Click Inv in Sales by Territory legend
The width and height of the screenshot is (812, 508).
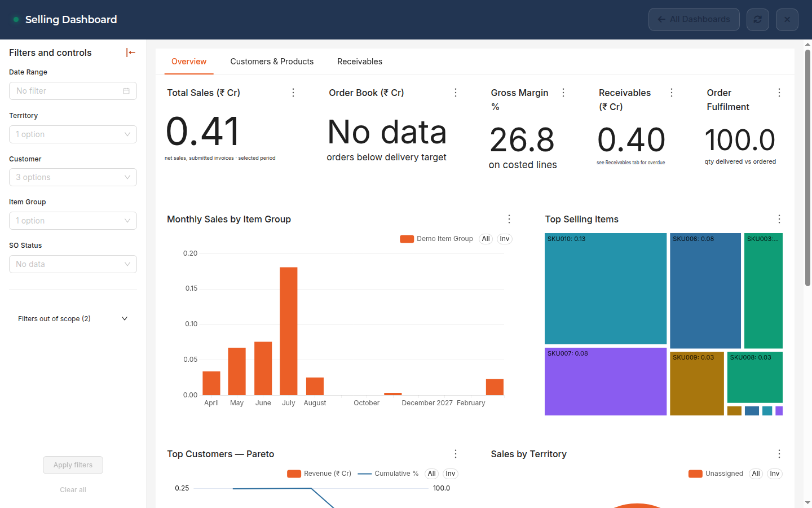[x=775, y=474]
